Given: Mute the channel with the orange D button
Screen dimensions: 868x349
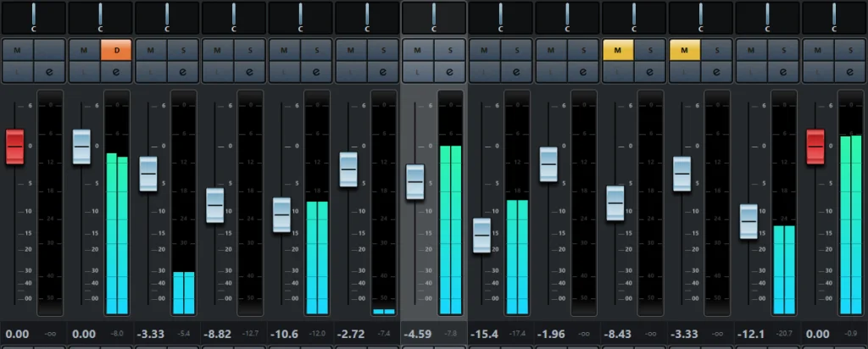Looking at the screenshot, I should [x=84, y=50].
